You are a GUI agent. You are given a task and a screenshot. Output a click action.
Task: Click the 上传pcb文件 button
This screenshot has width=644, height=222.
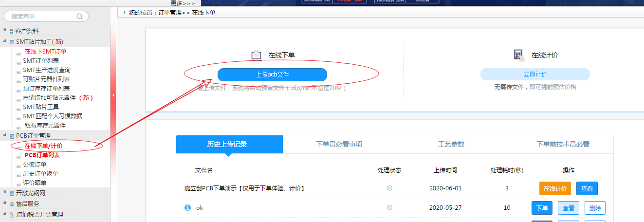(272, 74)
